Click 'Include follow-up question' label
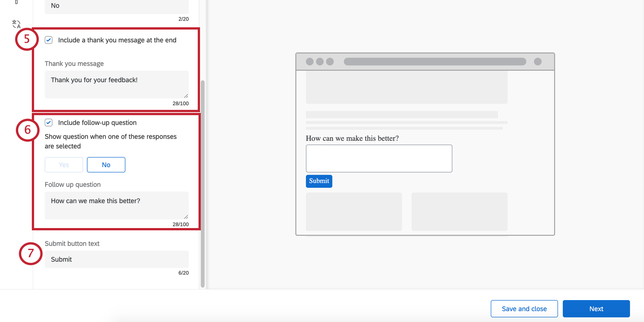 (97, 123)
